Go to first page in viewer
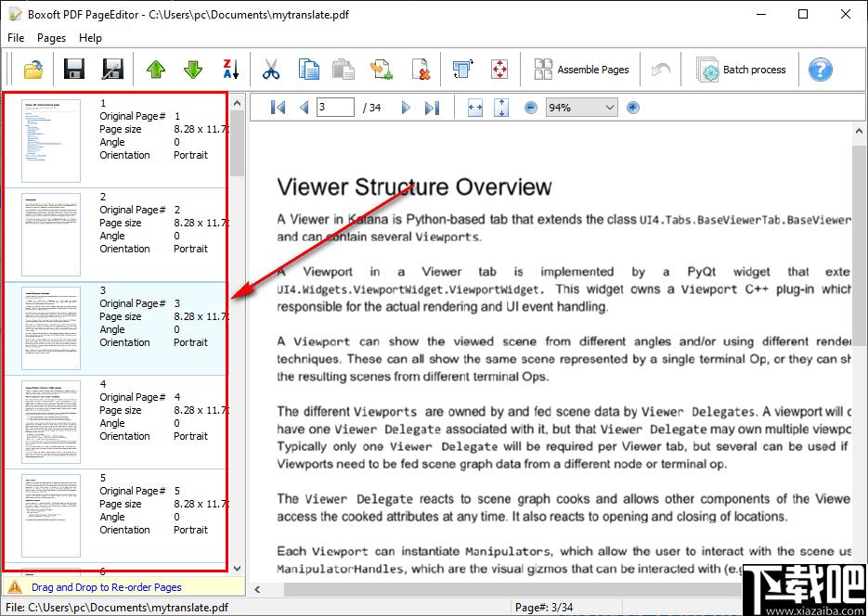Screen dimensions: 868x616 tap(278, 108)
